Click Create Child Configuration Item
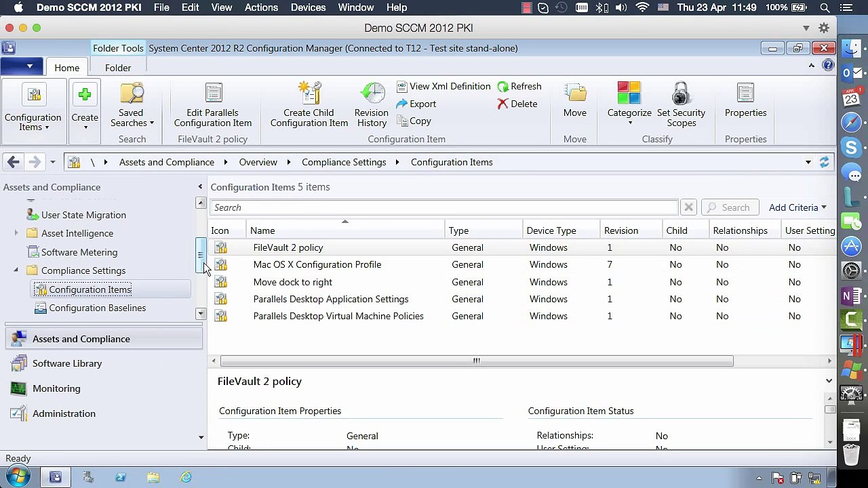868x488 pixels. tap(309, 106)
